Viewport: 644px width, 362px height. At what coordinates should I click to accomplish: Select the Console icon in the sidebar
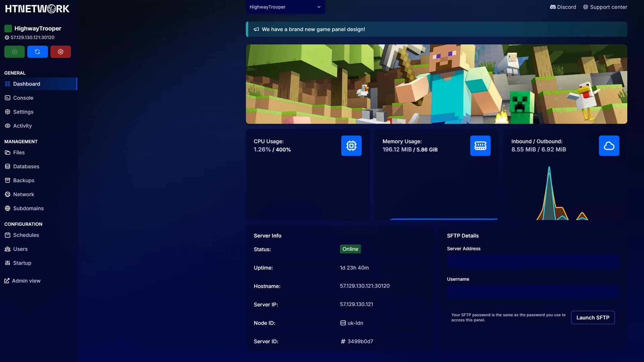pyautogui.click(x=7, y=98)
